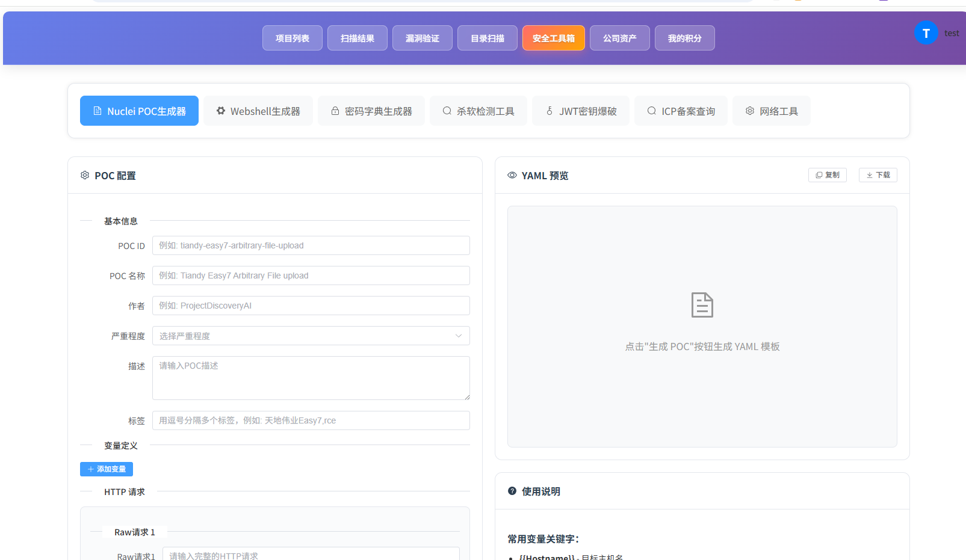Switch to the JWT密钥爆破 tab
This screenshot has width=966, height=560.
[581, 111]
